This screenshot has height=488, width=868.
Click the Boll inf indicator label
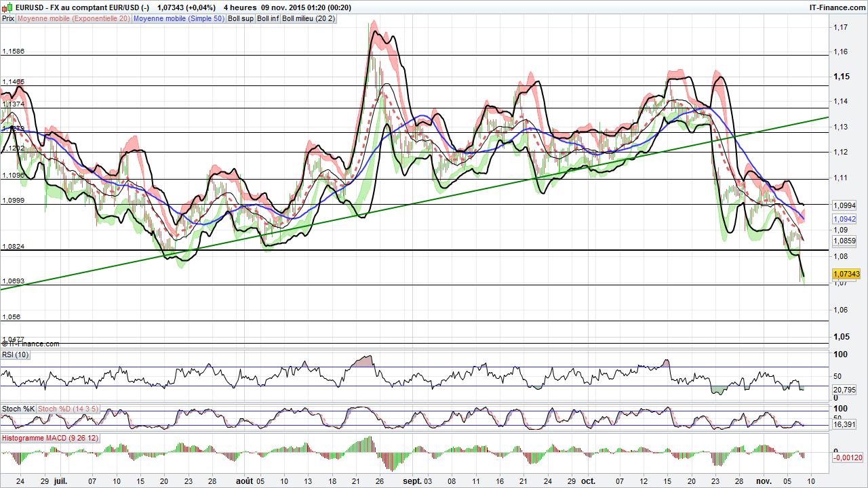coord(268,18)
